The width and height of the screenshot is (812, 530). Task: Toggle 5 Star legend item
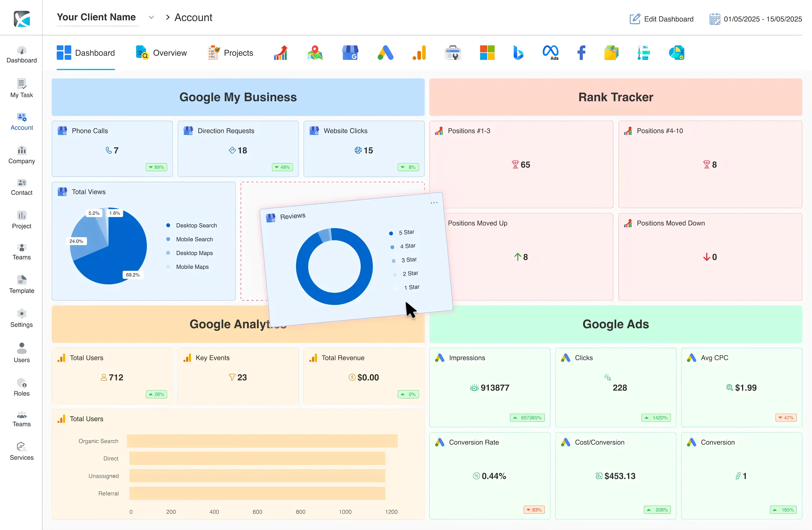[402, 232]
